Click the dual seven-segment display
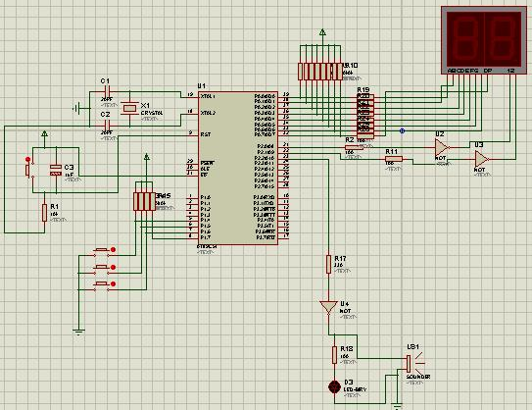 (484, 40)
